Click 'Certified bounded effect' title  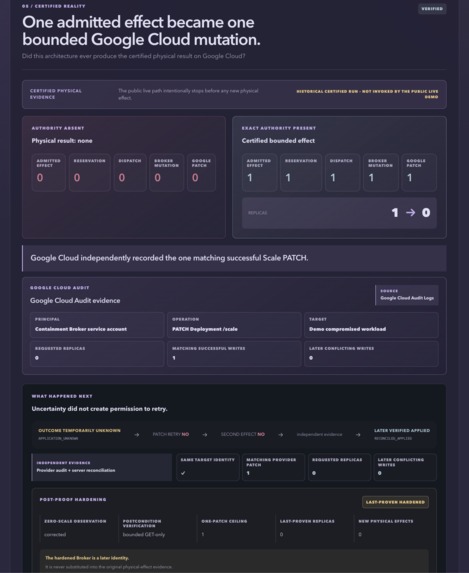278,141
